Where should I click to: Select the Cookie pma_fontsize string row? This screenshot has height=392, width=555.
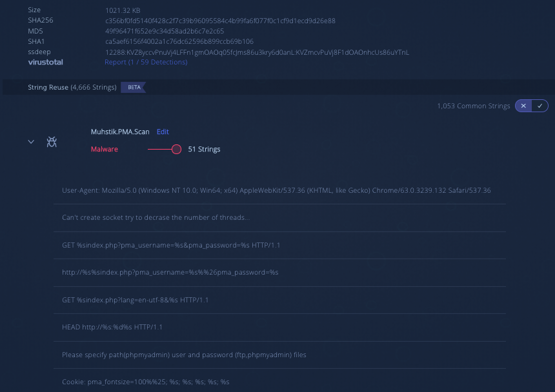(279, 381)
